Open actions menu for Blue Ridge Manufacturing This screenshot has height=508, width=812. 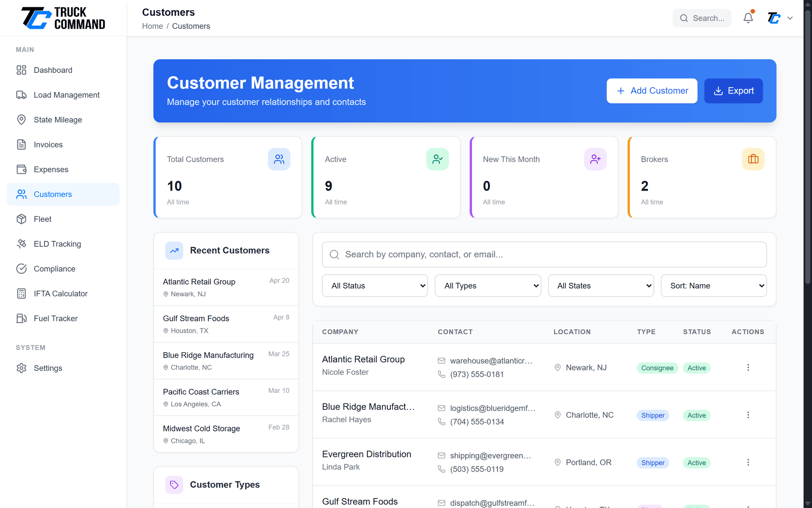(748, 415)
